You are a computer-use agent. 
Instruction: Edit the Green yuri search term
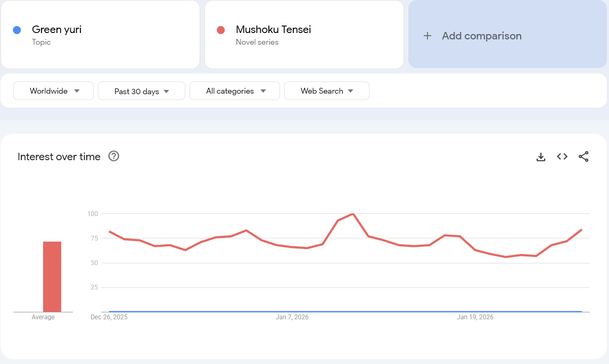[56, 30]
